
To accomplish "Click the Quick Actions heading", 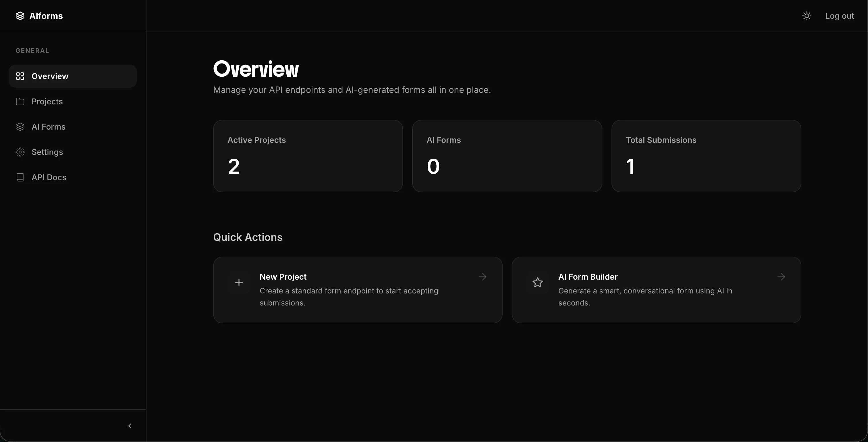I will pyautogui.click(x=248, y=237).
